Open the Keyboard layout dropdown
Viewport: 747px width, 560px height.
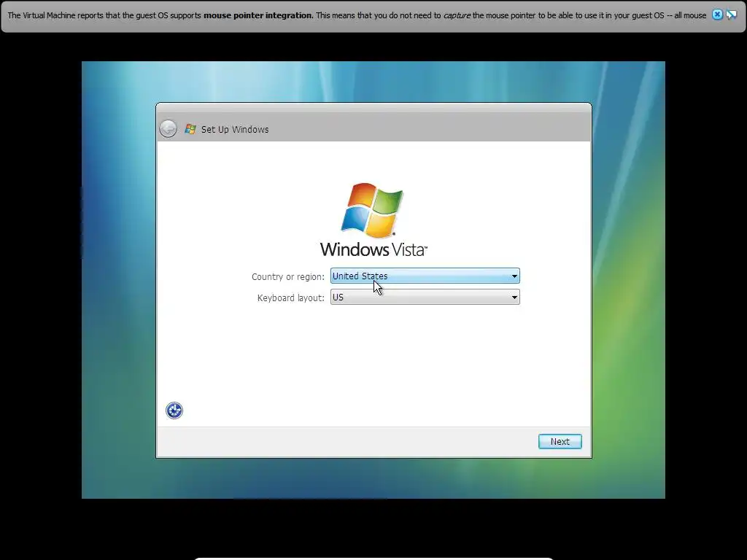coord(425,297)
